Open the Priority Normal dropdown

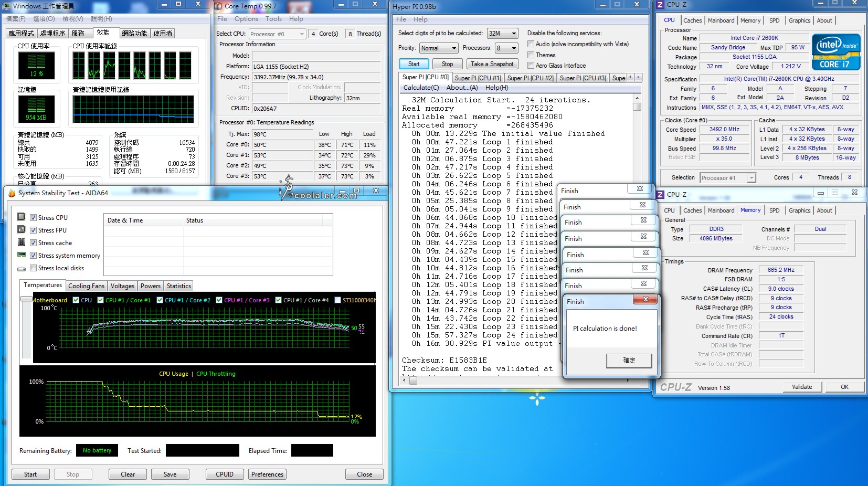(x=439, y=48)
